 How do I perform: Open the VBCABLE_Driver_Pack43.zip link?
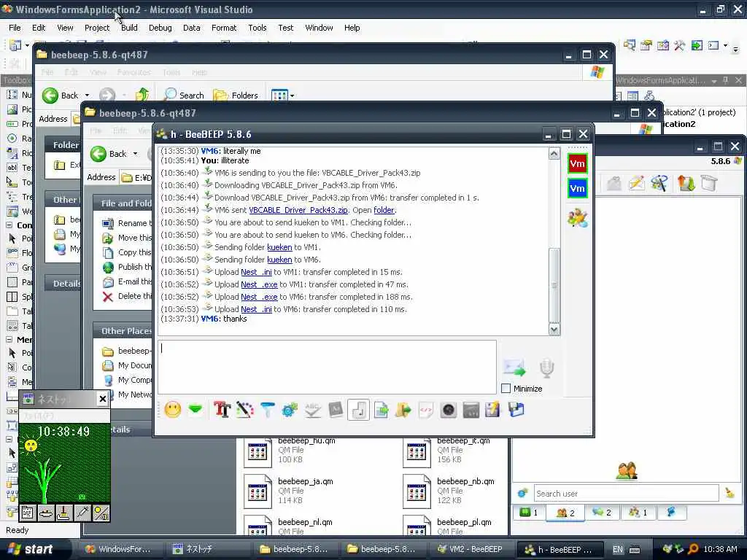point(298,210)
